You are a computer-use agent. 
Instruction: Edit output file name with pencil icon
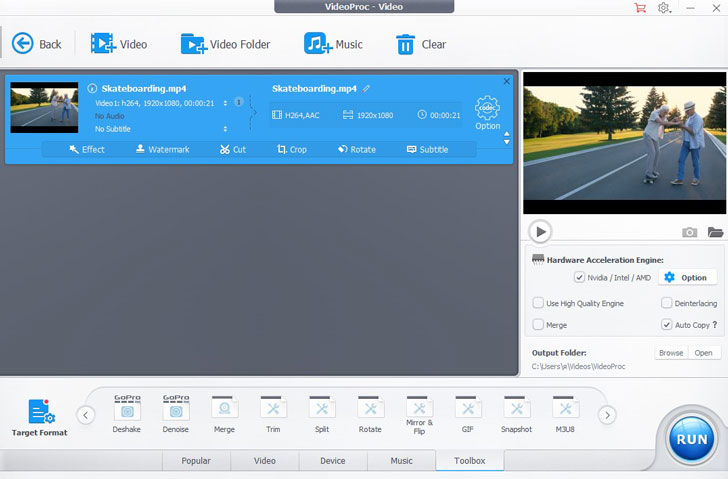pos(366,88)
